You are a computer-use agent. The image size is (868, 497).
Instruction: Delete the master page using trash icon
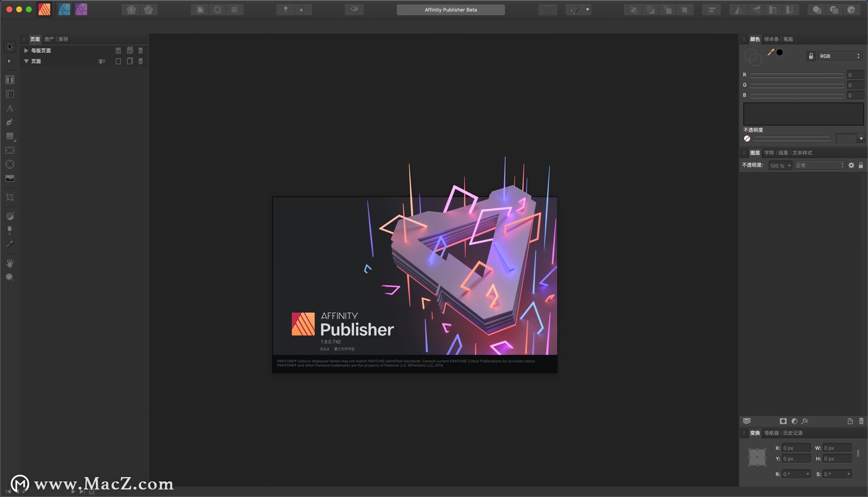[141, 51]
